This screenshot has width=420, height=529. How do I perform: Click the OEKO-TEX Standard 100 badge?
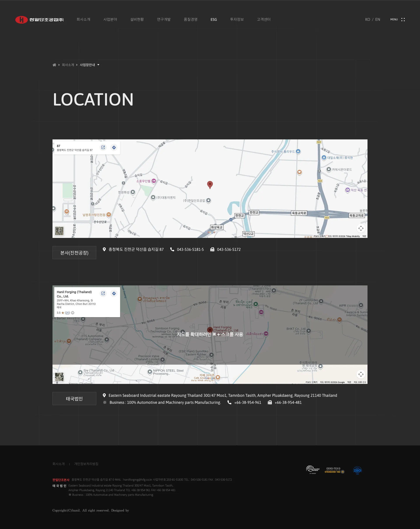[x=334, y=470]
